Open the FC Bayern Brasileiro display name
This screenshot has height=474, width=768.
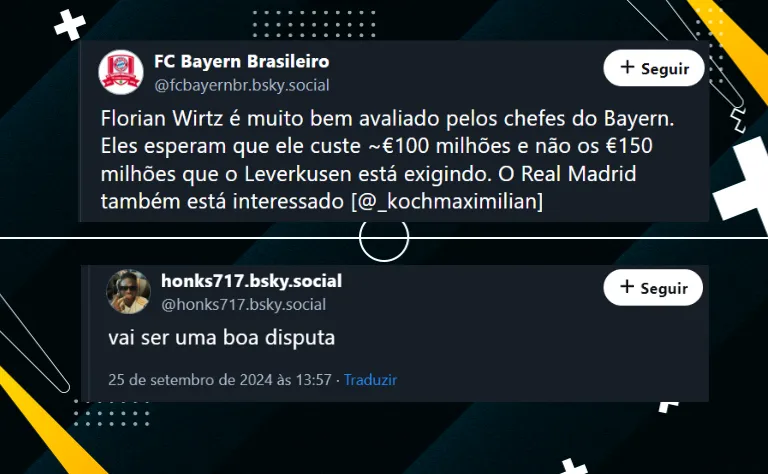click(241, 62)
